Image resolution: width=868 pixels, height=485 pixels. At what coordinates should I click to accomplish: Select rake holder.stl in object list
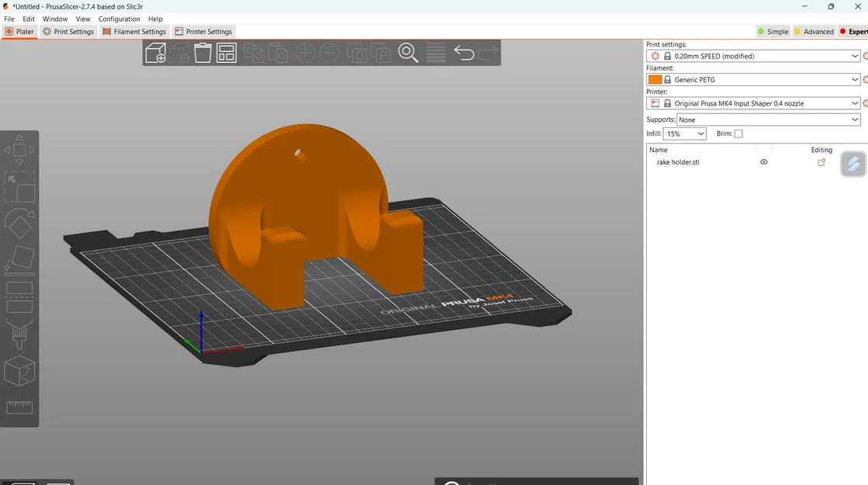click(x=678, y=162)
